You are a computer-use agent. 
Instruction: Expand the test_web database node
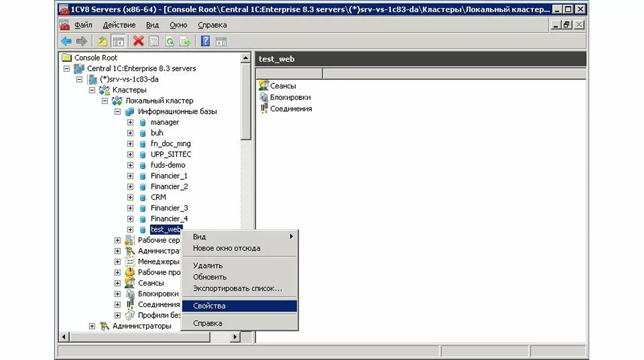130,230
